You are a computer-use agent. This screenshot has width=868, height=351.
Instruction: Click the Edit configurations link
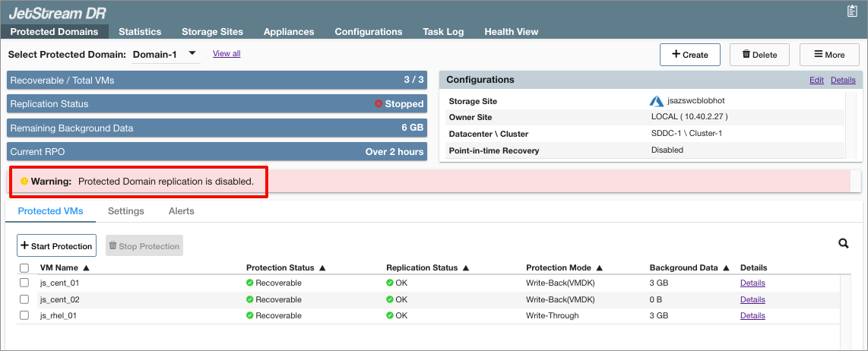coord(816,80)
